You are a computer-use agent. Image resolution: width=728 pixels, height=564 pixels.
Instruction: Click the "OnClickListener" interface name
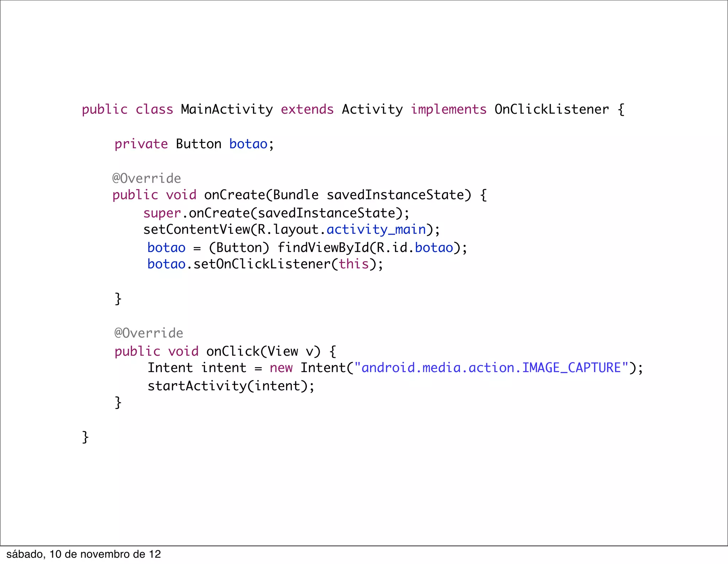click(552, 109)
